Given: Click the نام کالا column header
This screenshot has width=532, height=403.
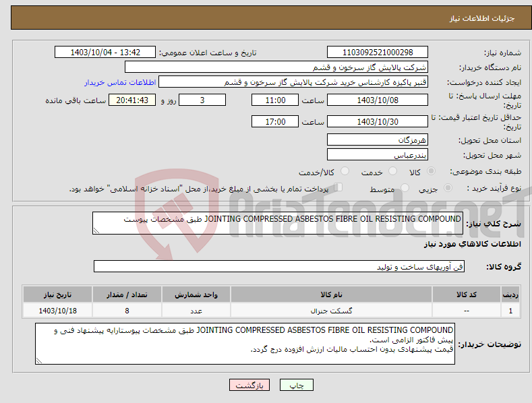Looking at the screenshot, I should tap(331, 294).
